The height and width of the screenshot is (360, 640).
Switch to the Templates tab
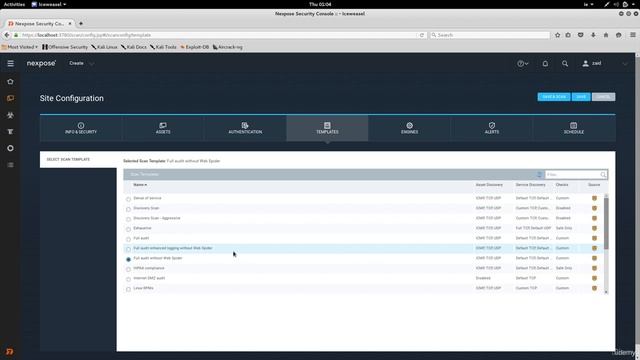point(327,128)
